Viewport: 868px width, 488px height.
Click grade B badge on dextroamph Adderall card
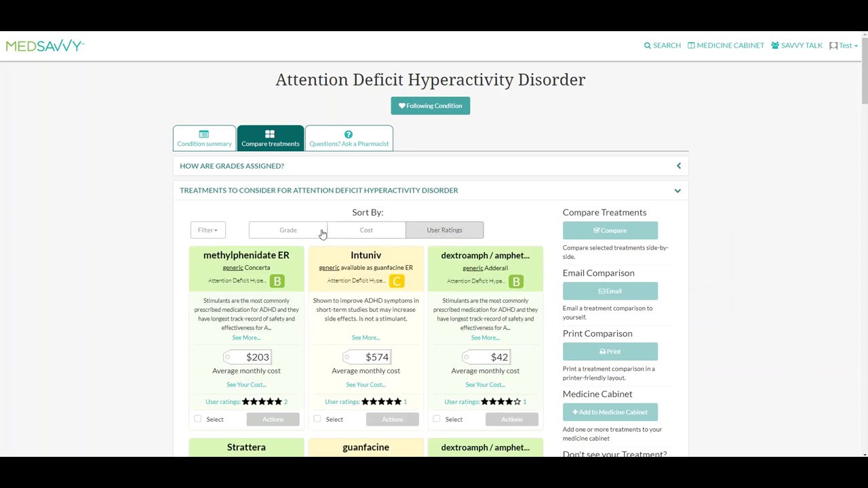[x=516, y=281]
